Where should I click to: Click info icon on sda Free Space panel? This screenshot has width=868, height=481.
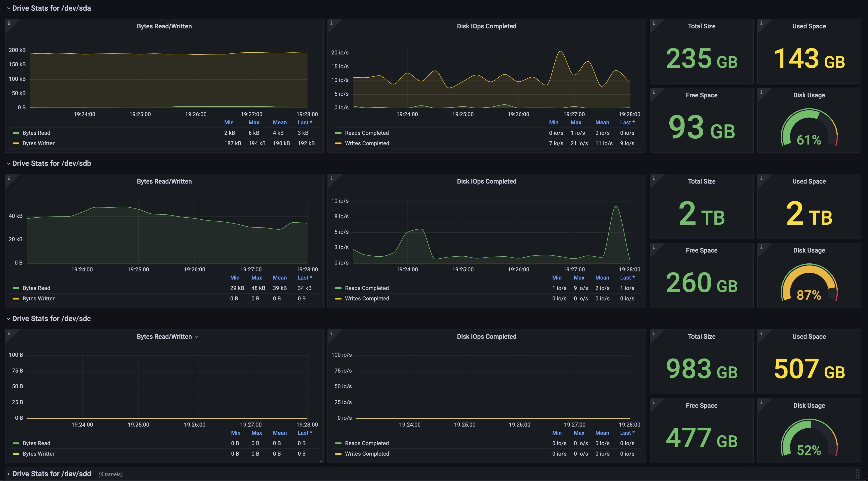pyautogui.click(x=654, y=92)
